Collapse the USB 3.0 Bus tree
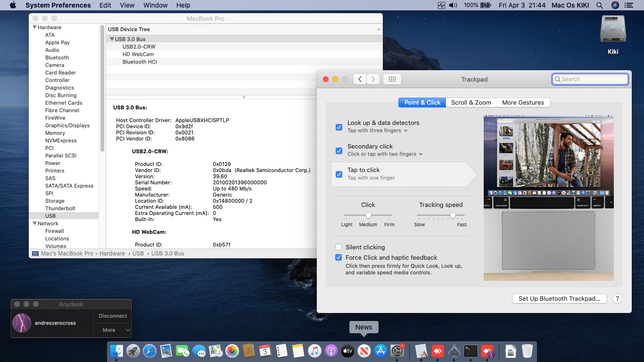Viewport: 644px width, 362px height. (112, 39)
